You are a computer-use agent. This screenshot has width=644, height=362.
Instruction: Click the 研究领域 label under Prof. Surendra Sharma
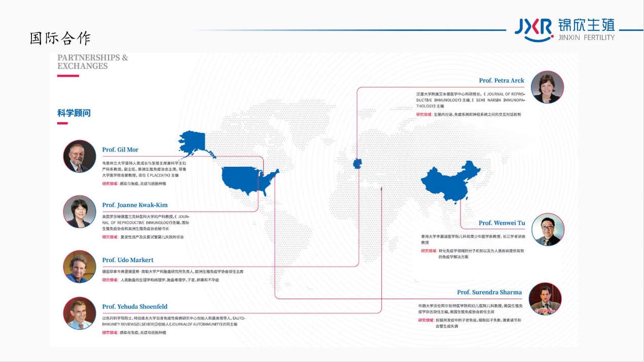click(426, 320)
